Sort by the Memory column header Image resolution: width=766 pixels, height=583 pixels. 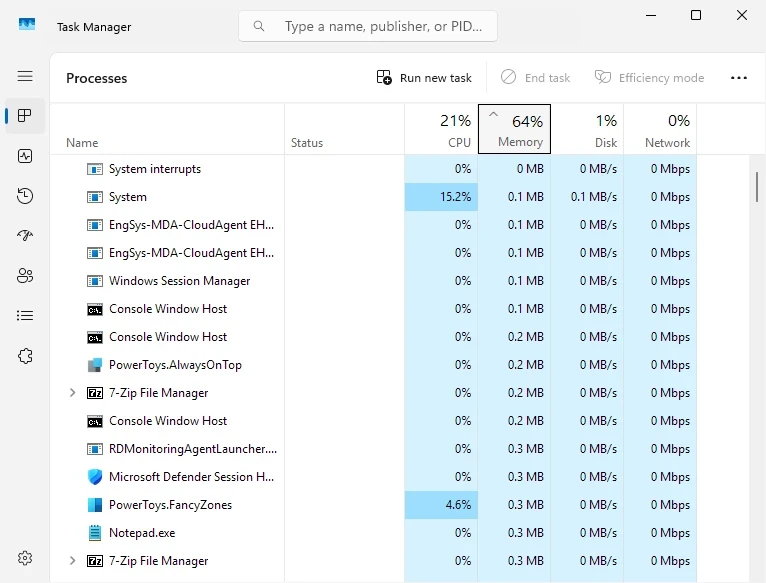[x=514, y=129]
